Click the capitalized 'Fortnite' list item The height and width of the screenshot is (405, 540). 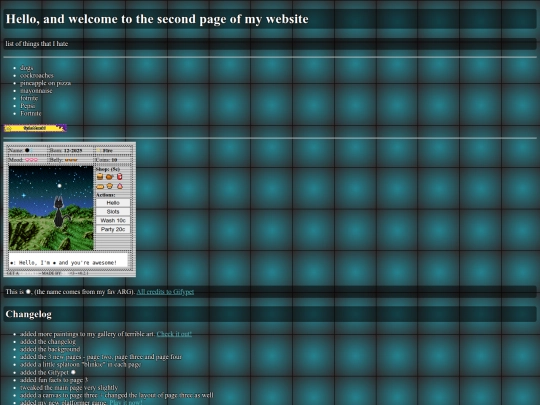(31, 113)
